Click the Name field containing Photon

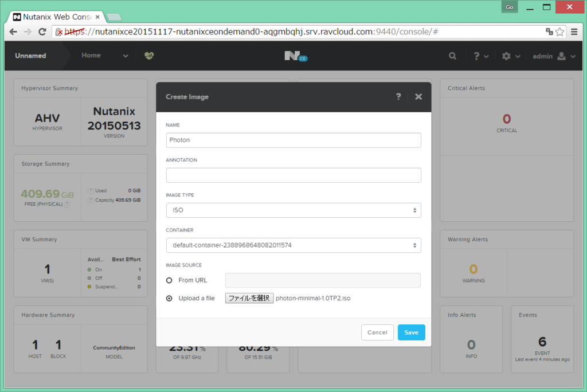tap(293, 140)
